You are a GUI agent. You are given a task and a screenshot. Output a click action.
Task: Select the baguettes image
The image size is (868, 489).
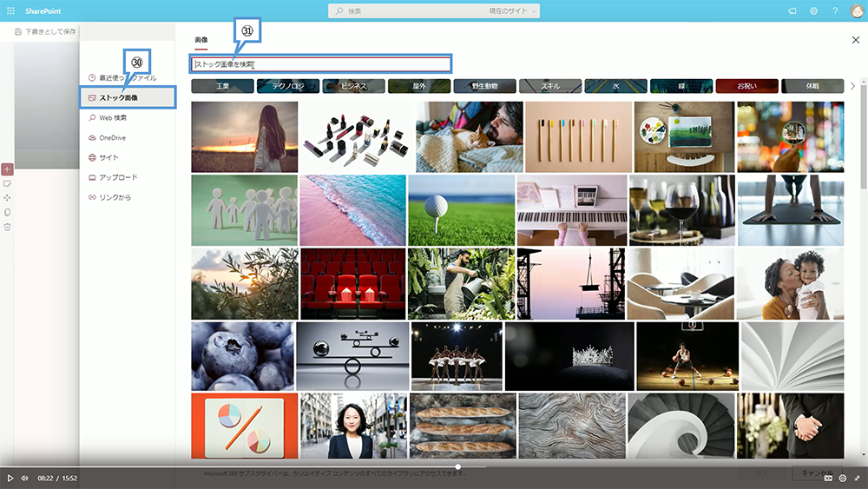point(463,426)
